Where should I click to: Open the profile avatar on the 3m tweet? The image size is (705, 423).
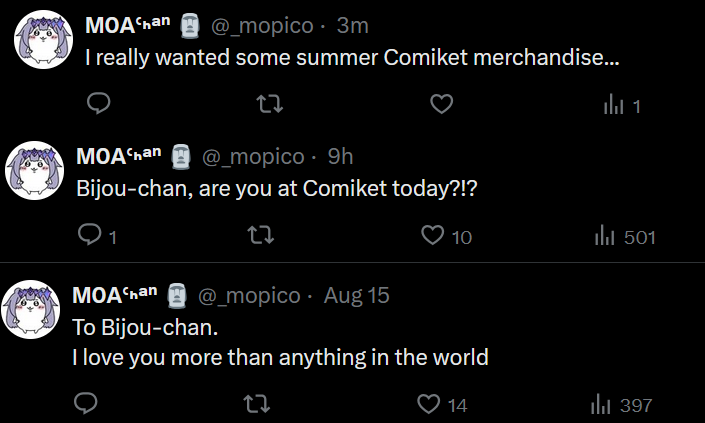click(x=43, y=38)
